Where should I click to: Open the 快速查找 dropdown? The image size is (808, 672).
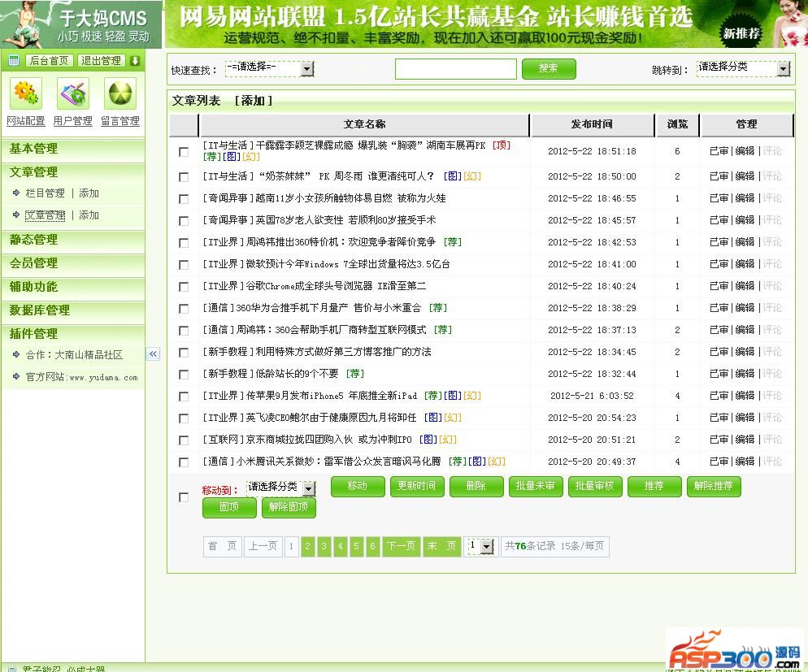(307, 69)
